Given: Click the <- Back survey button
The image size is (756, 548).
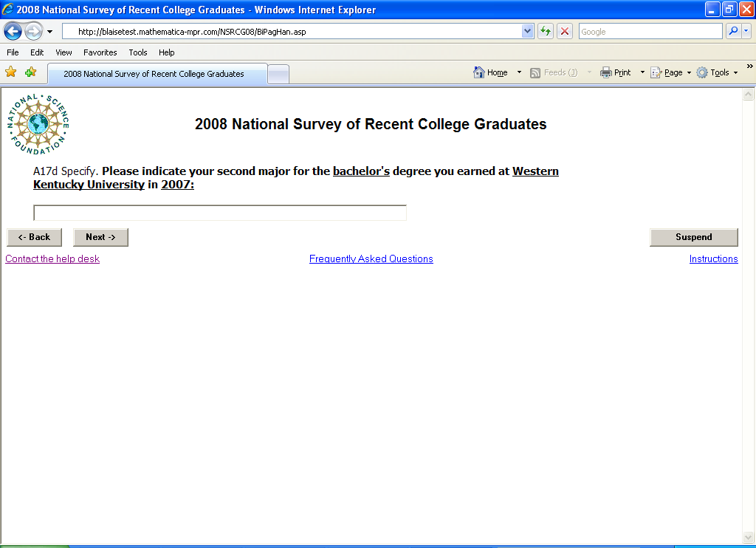Looking at the screenshot, I should (34, 237).
